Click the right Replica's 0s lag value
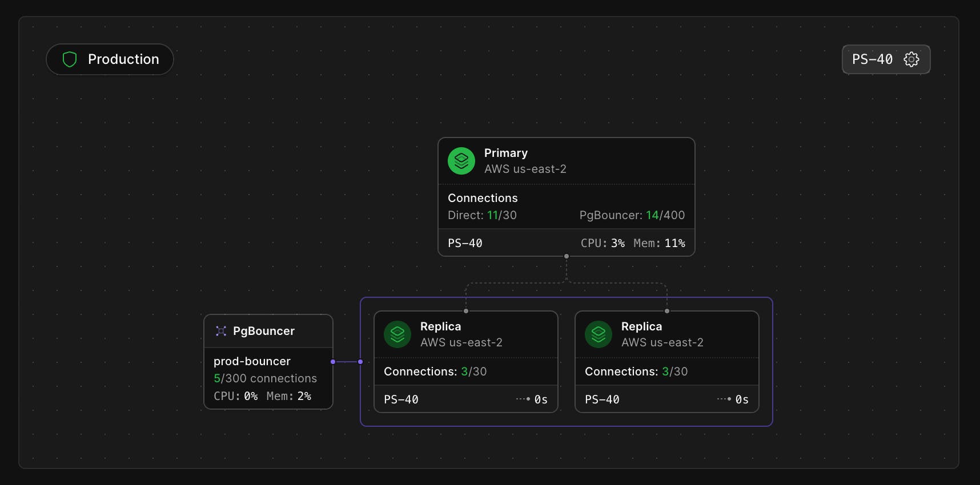Screen dimensions: 980x485 (742, 399)
